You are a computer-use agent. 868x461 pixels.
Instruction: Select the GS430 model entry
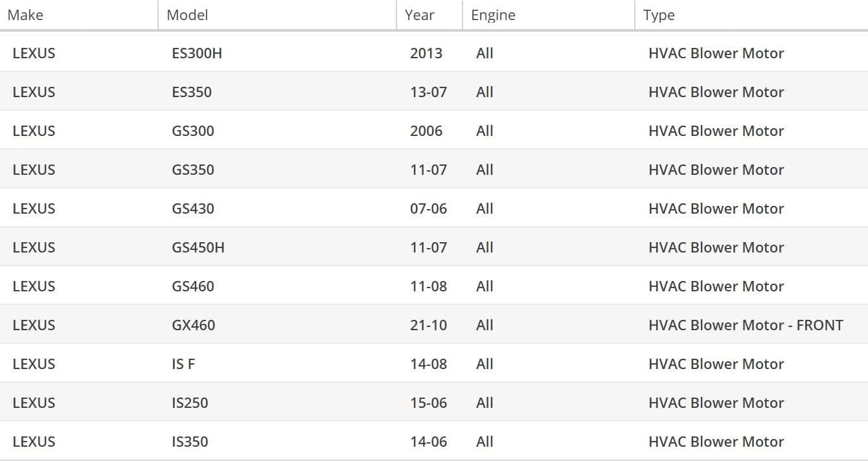click(x=193, y=208)
